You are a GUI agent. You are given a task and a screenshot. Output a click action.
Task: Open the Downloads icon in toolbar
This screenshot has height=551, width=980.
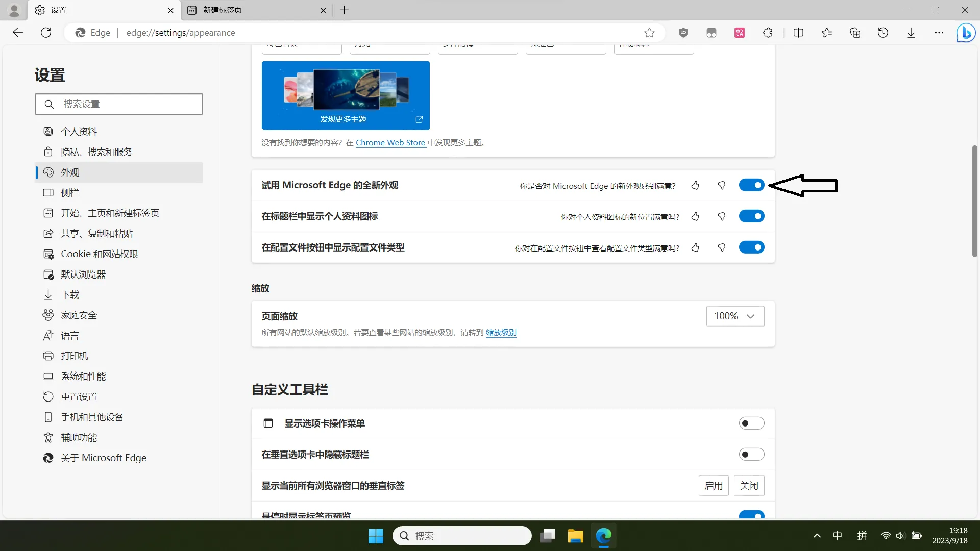click(x=911, y=32)
